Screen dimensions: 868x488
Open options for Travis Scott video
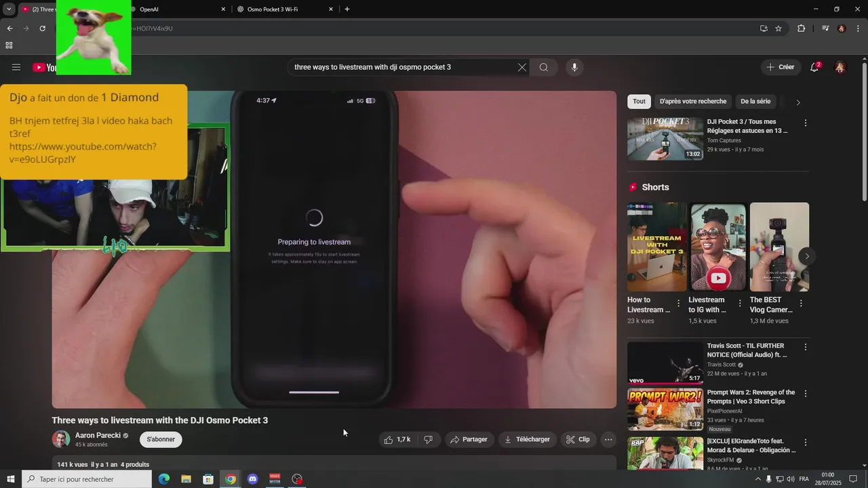tap(806, 347)
